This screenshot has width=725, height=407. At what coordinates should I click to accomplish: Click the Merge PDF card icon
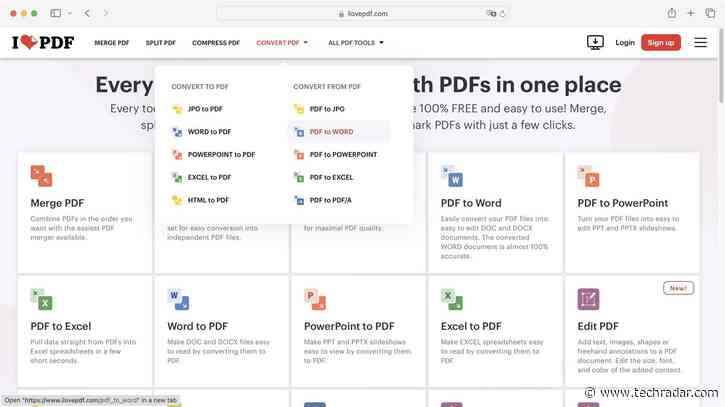[x=41, y=176]
